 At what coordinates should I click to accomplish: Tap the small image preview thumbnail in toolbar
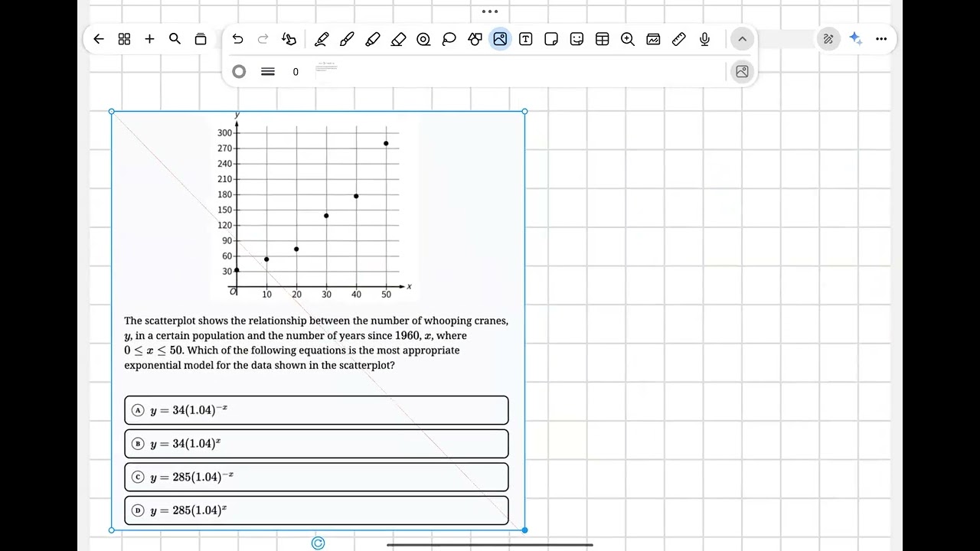coord(326,67)
